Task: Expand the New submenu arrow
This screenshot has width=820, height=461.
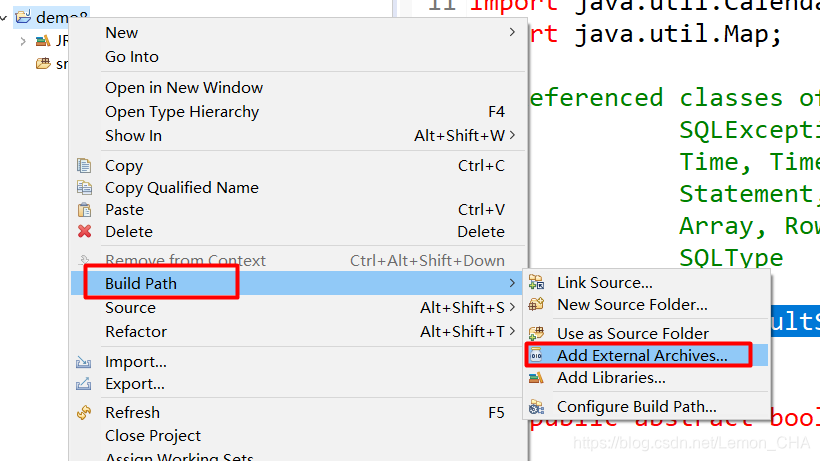Action: click(512, 32)
